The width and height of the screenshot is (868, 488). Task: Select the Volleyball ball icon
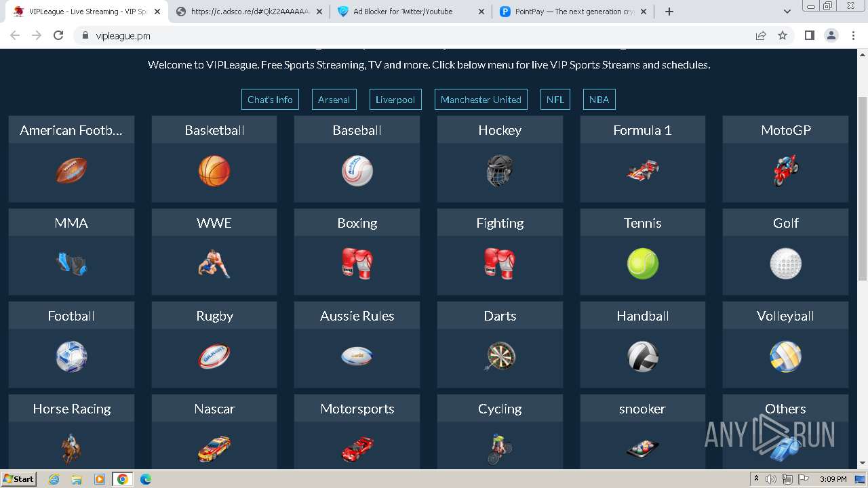(785, 357)
